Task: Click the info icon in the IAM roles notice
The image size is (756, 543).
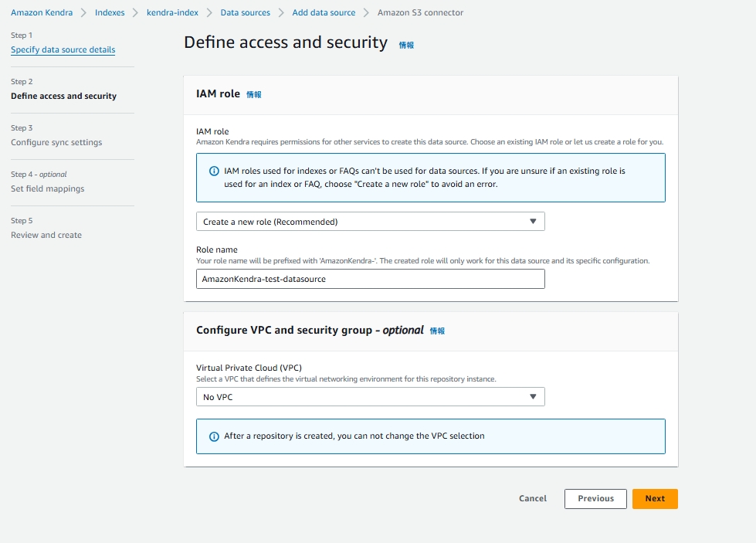Action: click(214, 171)
